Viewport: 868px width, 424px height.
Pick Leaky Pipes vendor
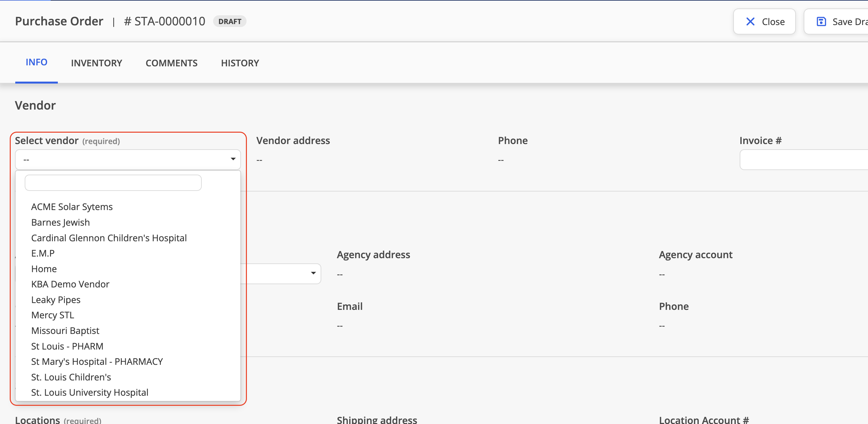coord(56,299)
